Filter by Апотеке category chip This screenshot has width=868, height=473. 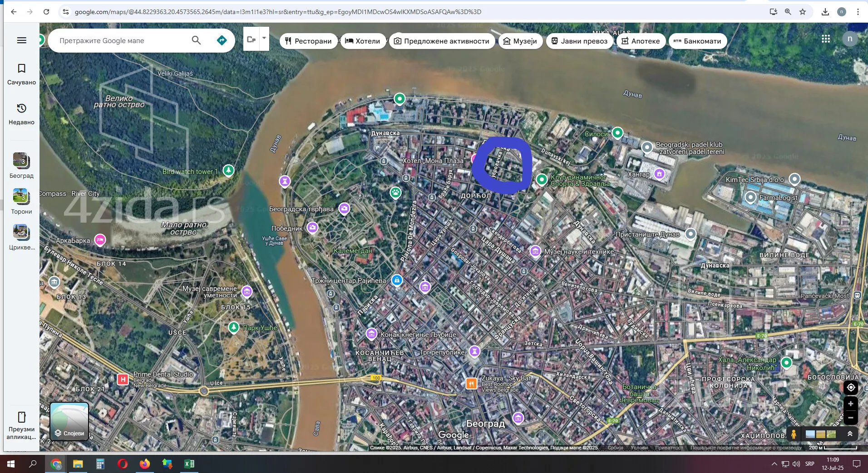(x=641, y=41)
